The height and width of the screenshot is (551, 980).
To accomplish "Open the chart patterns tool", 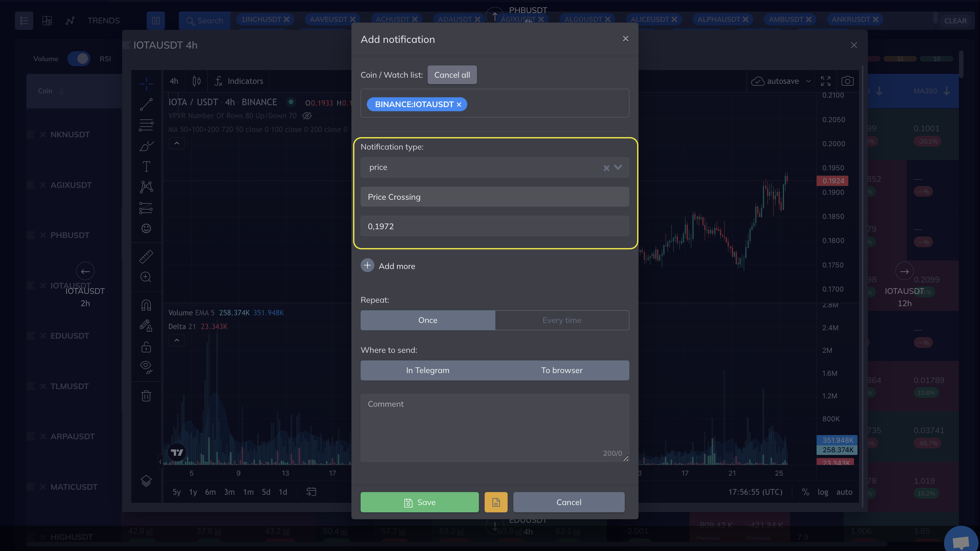I will click(146, 187).
